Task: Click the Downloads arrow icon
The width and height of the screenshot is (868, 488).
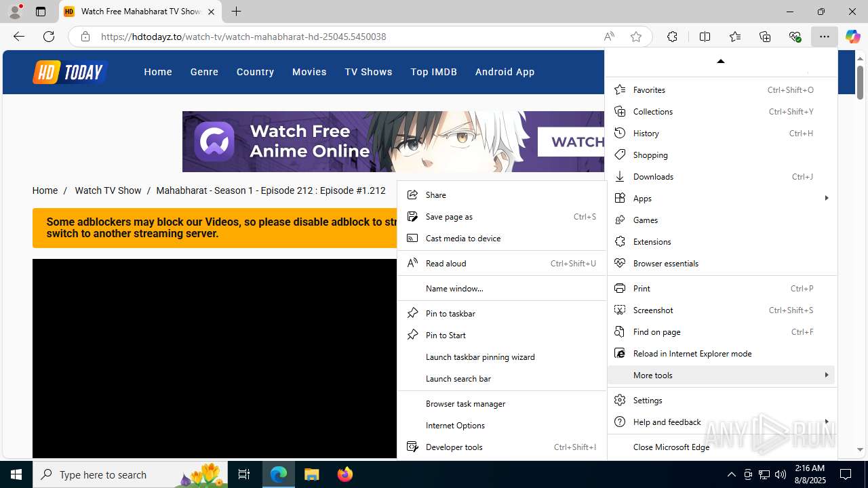Action: (x=619, y=176)
